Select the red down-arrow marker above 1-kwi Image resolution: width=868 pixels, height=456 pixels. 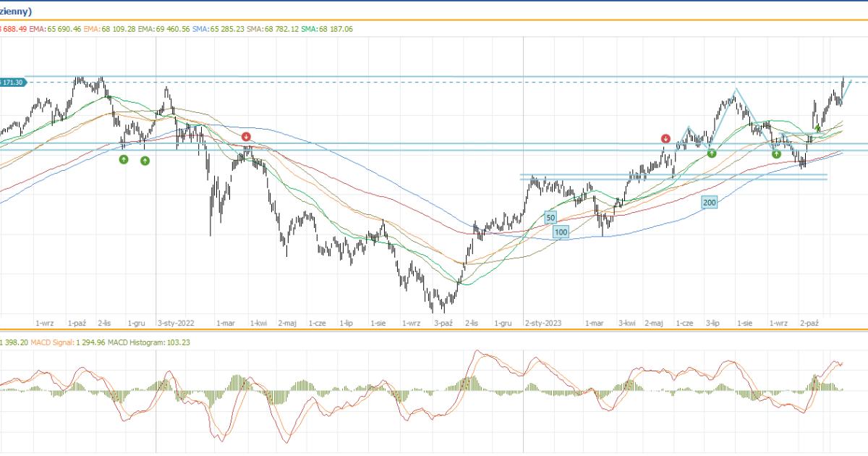246,136
